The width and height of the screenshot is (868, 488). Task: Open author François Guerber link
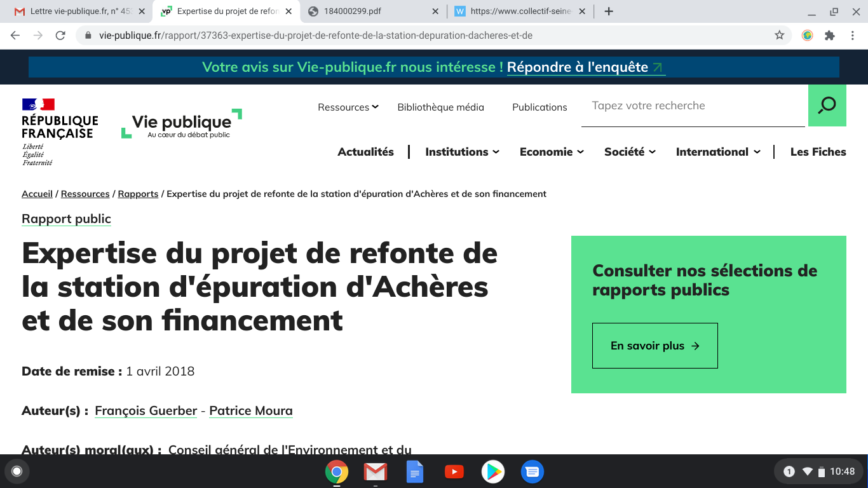146,411
